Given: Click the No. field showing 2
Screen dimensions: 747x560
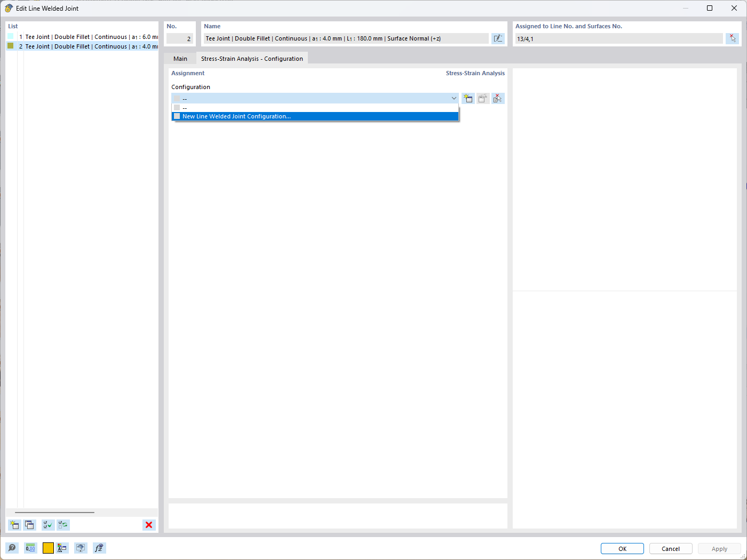Looking at the screenshot, I should (x=180, y=38).
